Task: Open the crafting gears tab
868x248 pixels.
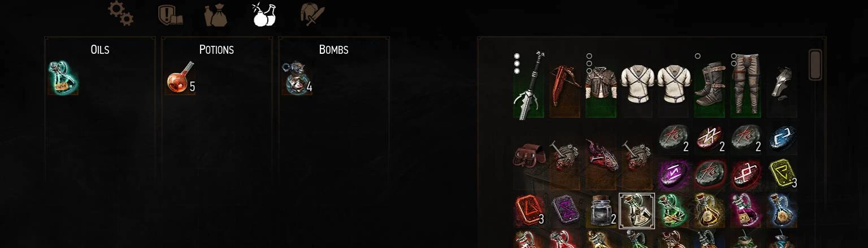Action: pos(120,14)
